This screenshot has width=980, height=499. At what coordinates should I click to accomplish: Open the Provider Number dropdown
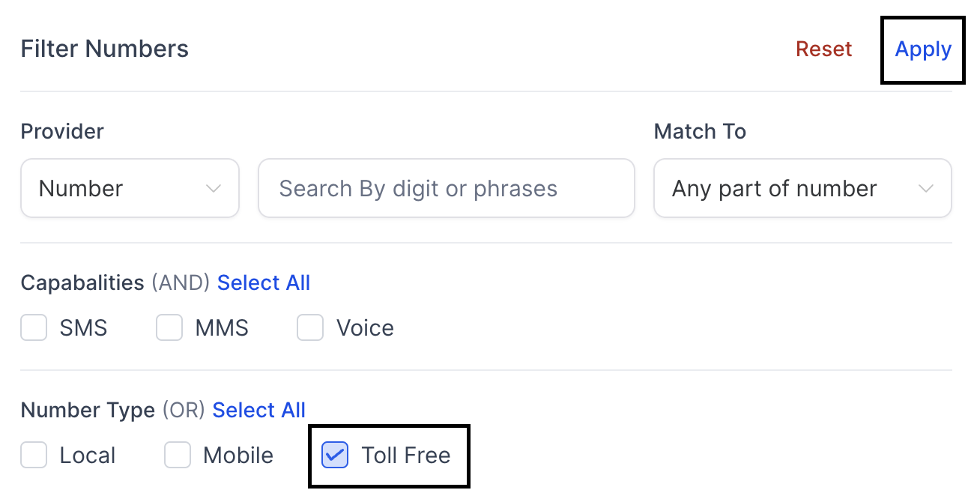130,188
